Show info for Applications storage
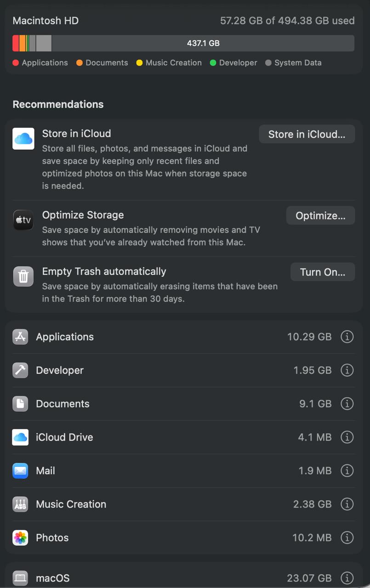370x588 pixels. tap(347, 337)
